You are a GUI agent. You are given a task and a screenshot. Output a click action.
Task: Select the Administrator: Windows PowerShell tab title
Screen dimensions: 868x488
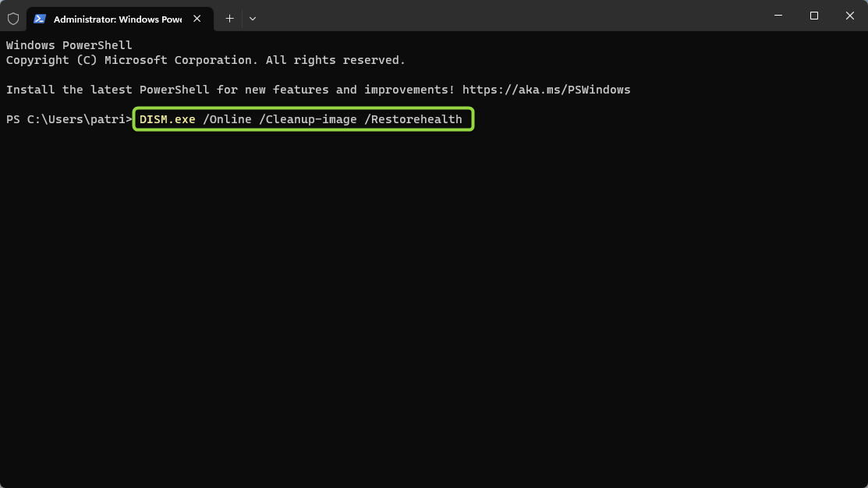(117, 19)
